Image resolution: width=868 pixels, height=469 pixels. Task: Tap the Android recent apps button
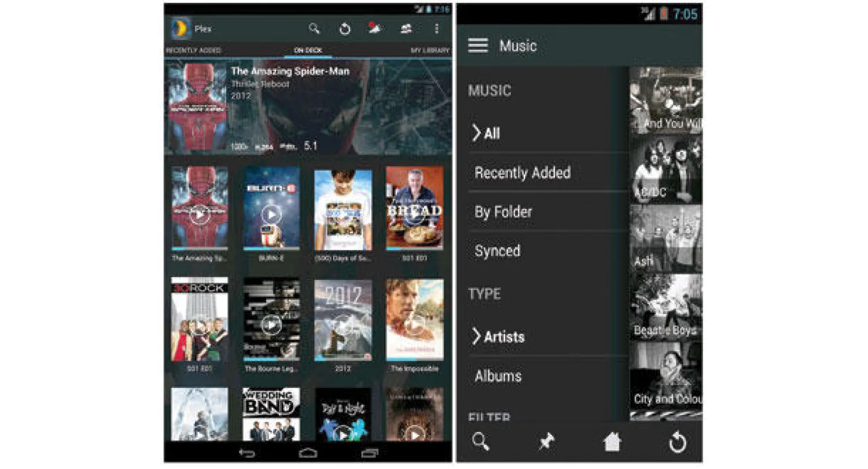tap(369, 453)
